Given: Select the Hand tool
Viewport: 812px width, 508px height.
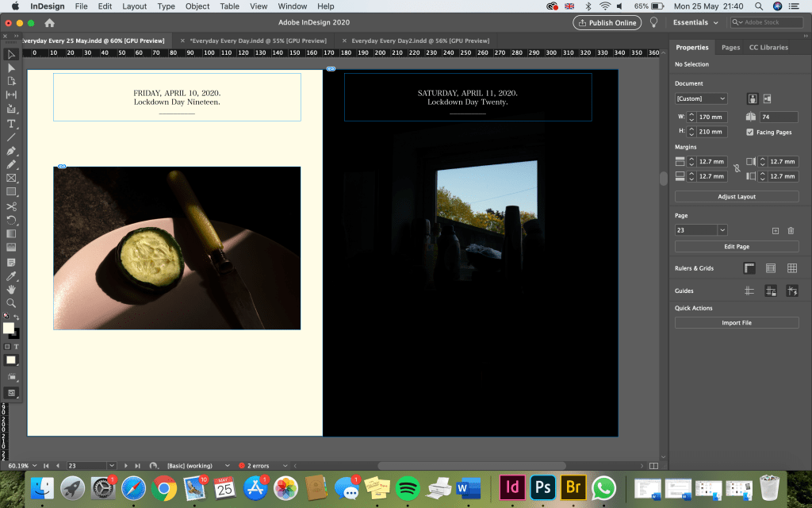Looking at the screenshot, I should (x=11, y=290).
